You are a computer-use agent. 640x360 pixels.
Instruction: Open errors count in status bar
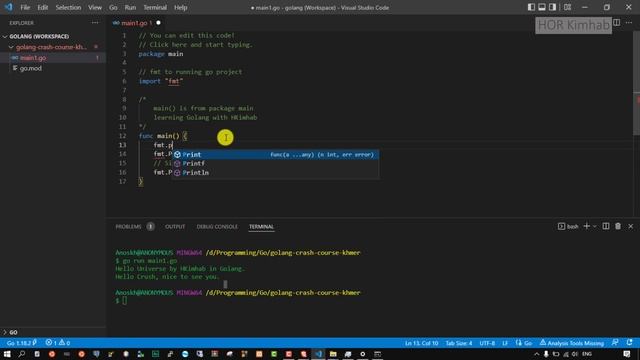(51, 343)
